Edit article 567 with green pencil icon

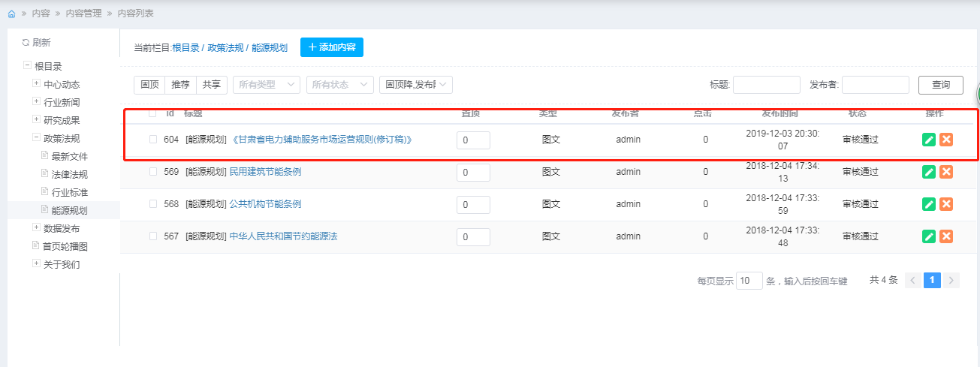click(929, 236)
